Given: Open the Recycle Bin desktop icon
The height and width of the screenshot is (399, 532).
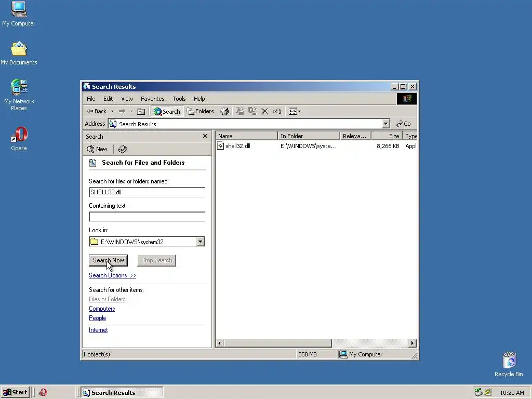Looking at the screenshot, I should pyautogui.click(x=509, y=364).
